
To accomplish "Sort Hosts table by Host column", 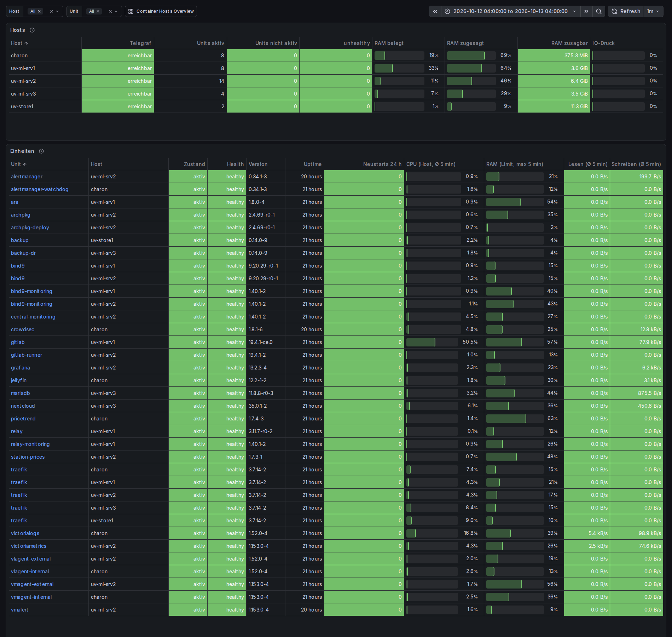I will (x=19, y=43).
